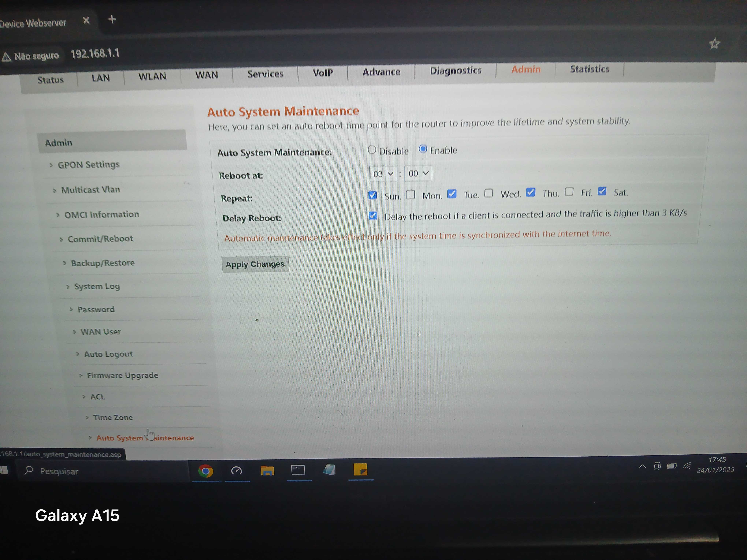Open the WLAN tab

pyautogui.click(x=152, y=76)
